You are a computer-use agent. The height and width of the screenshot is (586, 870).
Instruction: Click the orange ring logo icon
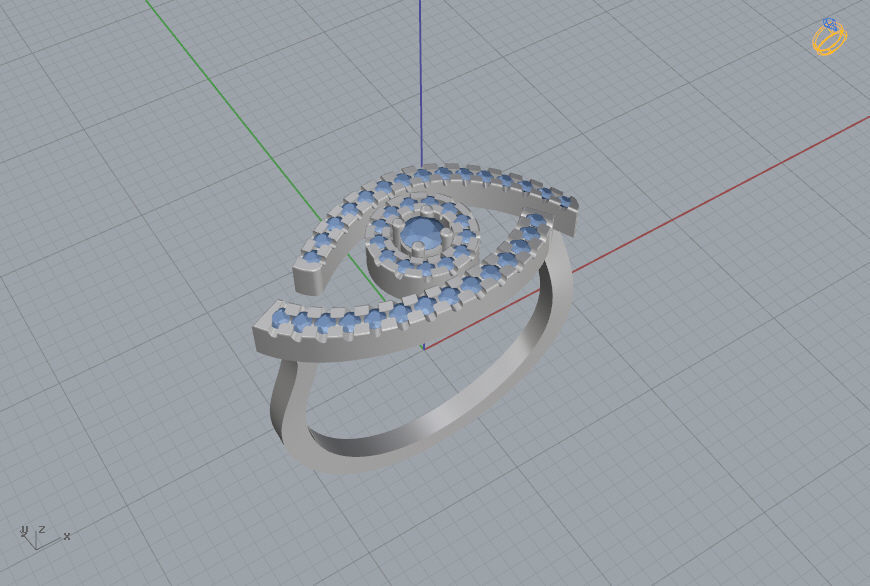(830, 36)
